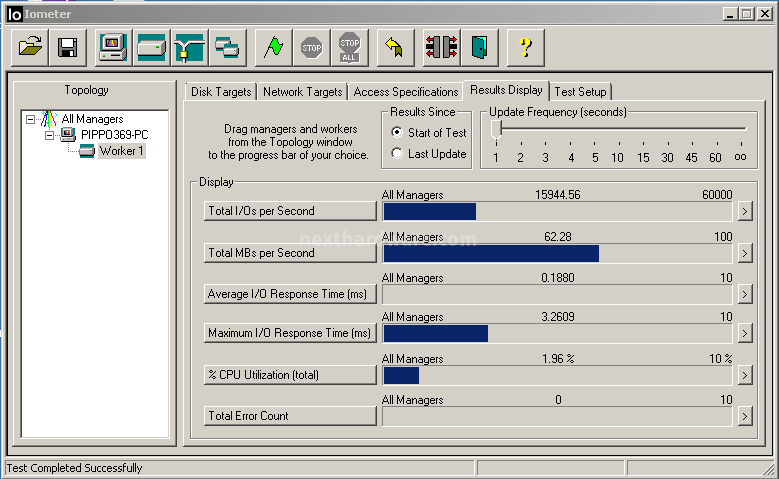
Task: Click Total I/Os per Second button
Action: click(290, 211)
